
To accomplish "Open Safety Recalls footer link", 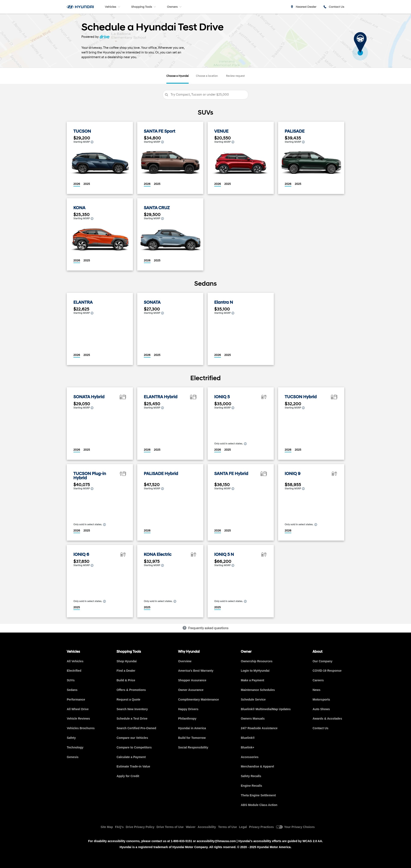I will [251, 776].
